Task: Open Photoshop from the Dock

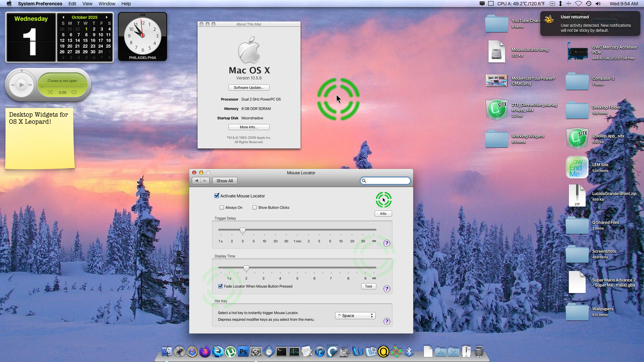Action: [x=243, y=352]
